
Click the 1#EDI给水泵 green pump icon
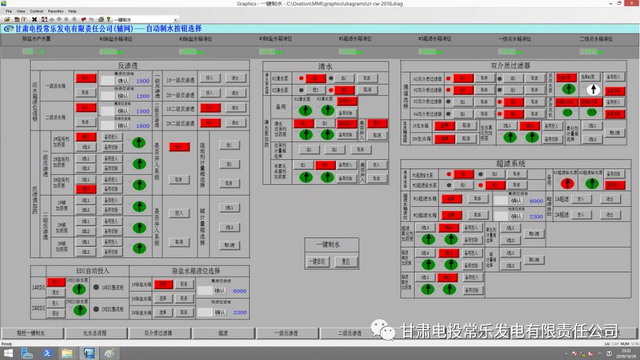pos(79,289)
